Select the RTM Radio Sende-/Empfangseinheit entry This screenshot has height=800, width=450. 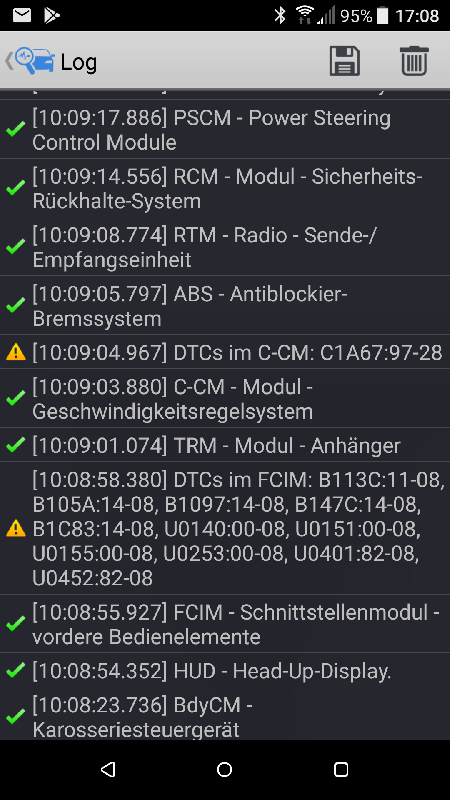(x=225, y=247)
